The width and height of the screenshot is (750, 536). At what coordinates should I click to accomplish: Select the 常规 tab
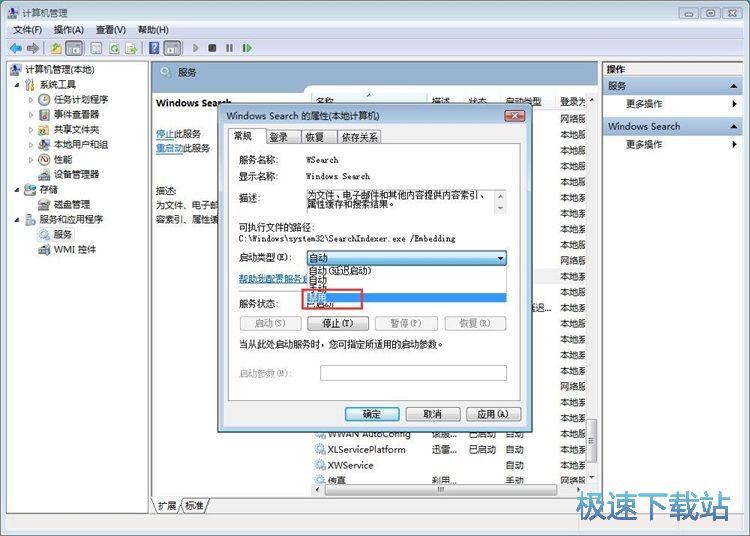(246, 136)
